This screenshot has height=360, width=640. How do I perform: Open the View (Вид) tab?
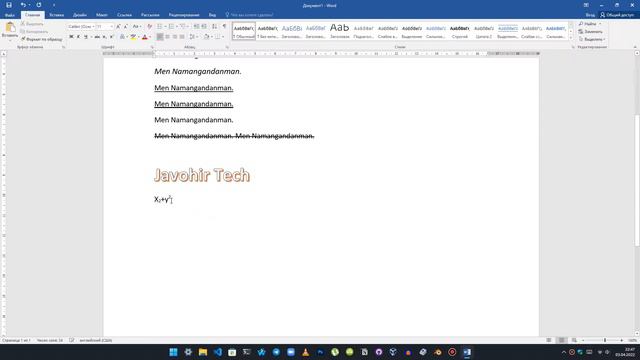point(212,15)
